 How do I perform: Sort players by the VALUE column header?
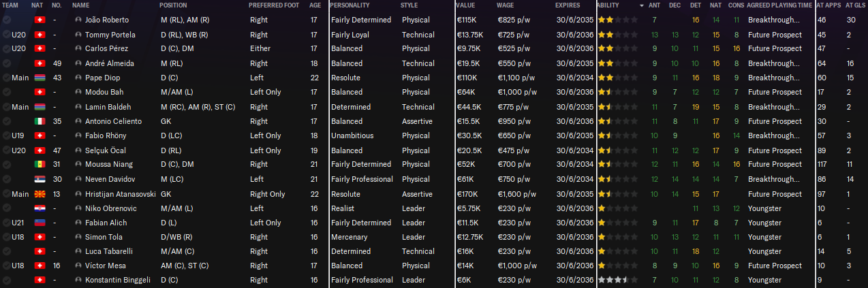pos(465,5)
